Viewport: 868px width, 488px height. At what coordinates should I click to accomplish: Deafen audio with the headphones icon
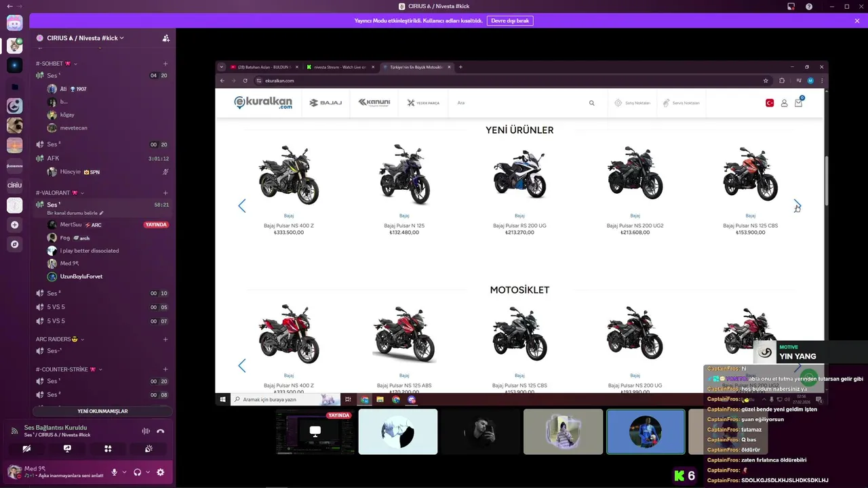pyautogui.click(x=138, y=472)
